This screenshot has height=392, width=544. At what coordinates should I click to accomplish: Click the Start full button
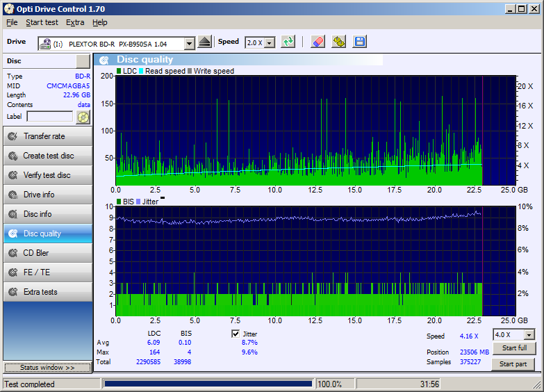click(x=514, y=348)
